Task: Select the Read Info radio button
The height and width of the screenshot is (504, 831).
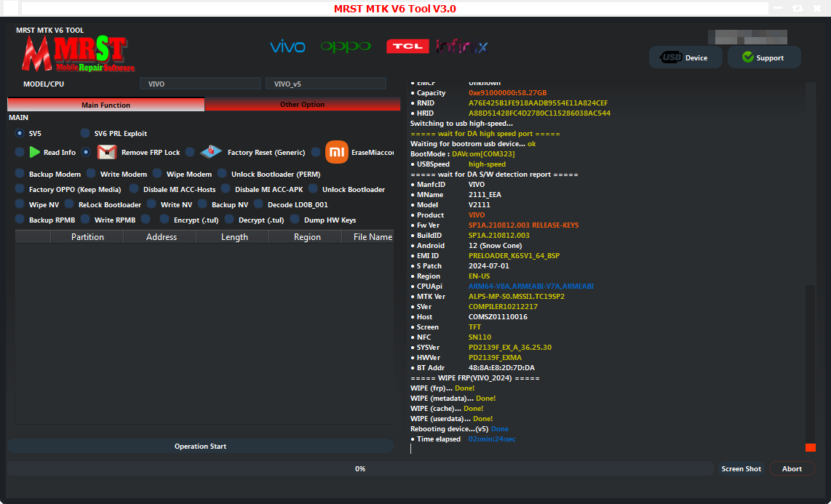Action: [20, 153]
